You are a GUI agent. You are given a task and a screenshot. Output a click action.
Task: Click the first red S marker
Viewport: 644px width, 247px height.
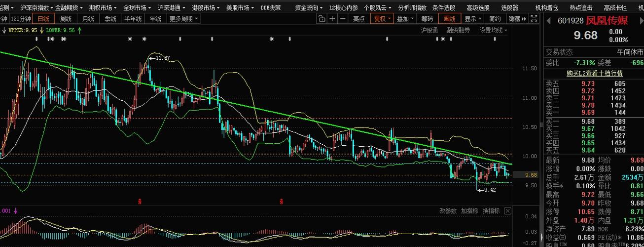click(140, 202)
